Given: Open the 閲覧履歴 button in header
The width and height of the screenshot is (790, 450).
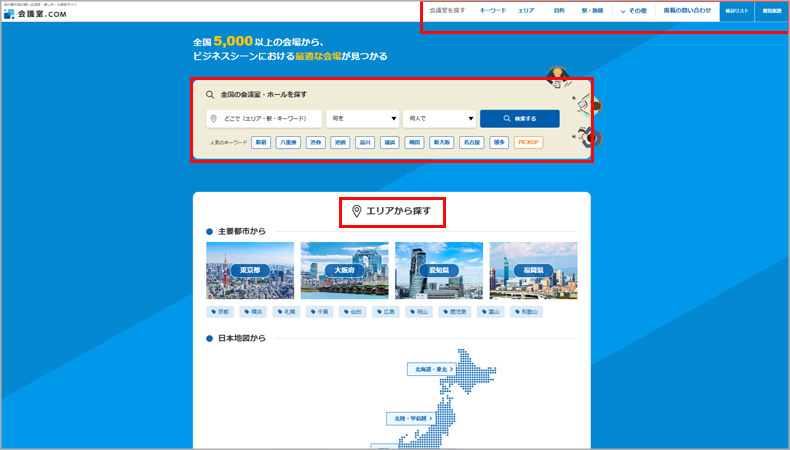Looking at the screenshot, I should 771,11.
